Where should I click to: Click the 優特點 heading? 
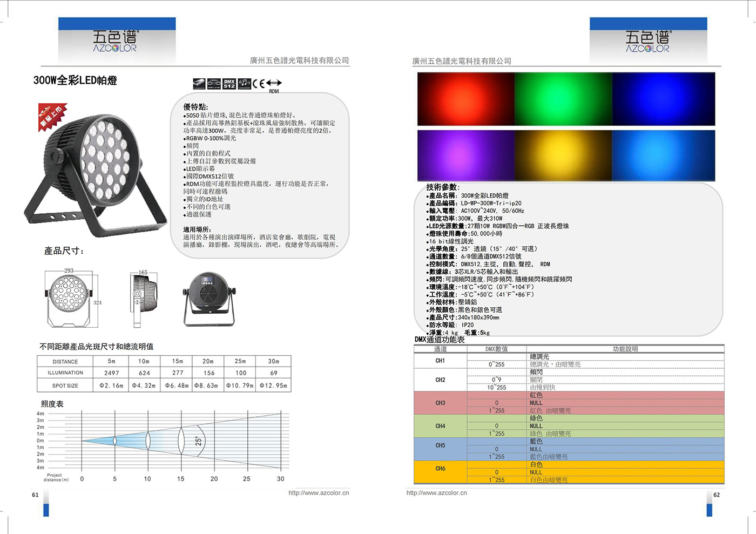point(195,107)
